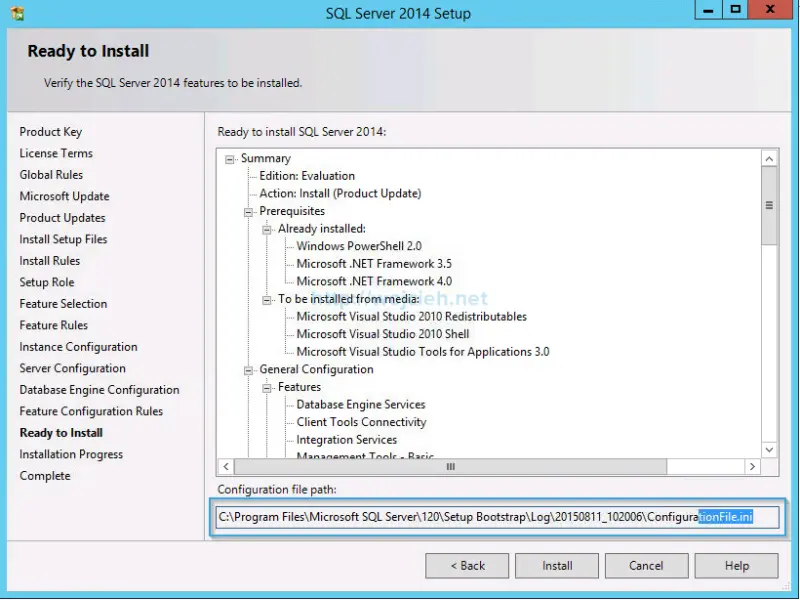Cancel the SQL Server setup
Image resolution: width=800 pixels, height=600 pixels.
(646, 565)
